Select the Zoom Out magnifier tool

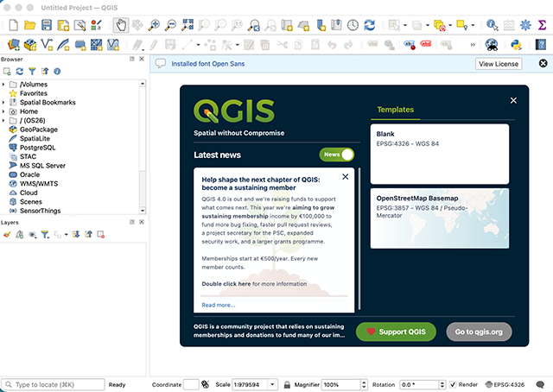coord(171,25)
